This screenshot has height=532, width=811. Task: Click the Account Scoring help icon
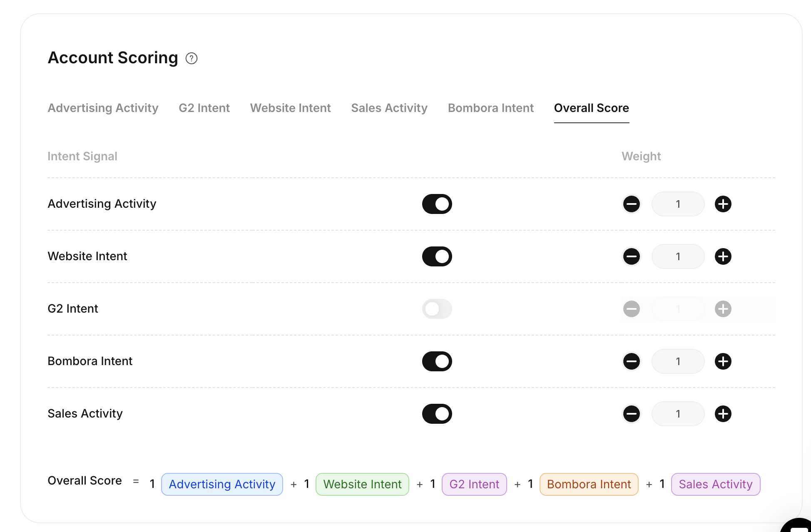coord(192,58)
